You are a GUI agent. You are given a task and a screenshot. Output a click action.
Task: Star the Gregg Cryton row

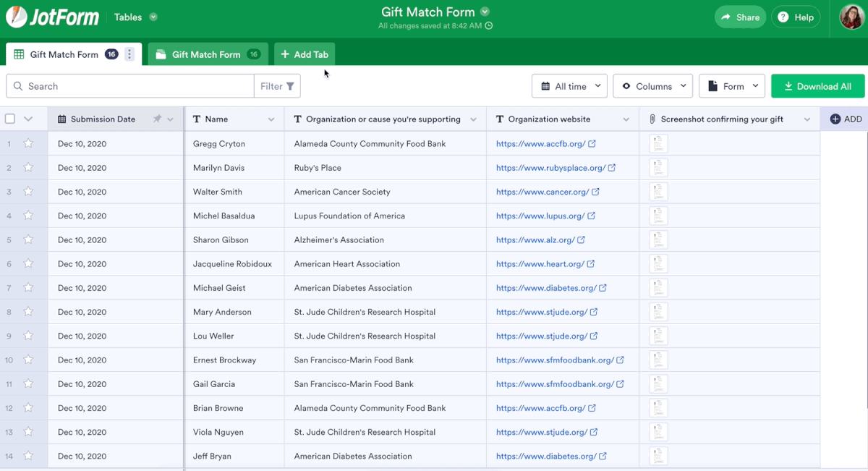pos(28,143)
